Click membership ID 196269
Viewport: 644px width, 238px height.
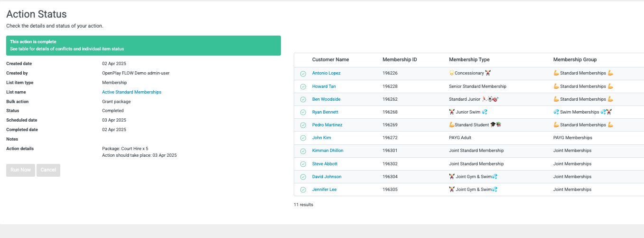390,125
